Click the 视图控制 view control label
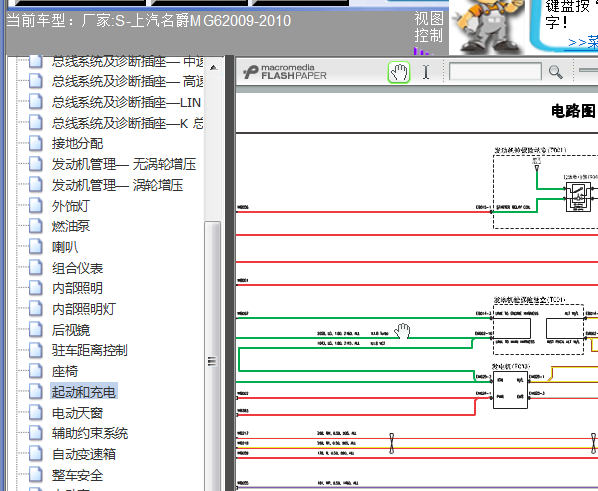Screen dimensions: 598x491 429,27
